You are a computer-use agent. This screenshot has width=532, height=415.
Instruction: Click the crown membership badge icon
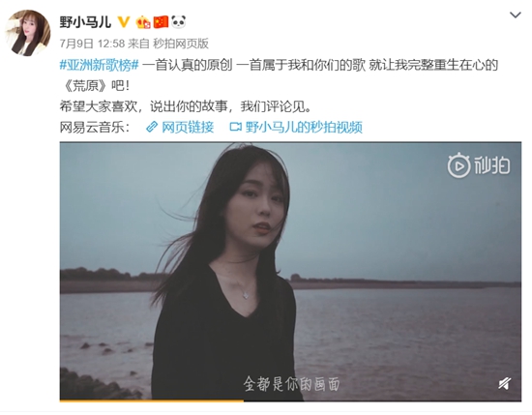coord(143,22)
